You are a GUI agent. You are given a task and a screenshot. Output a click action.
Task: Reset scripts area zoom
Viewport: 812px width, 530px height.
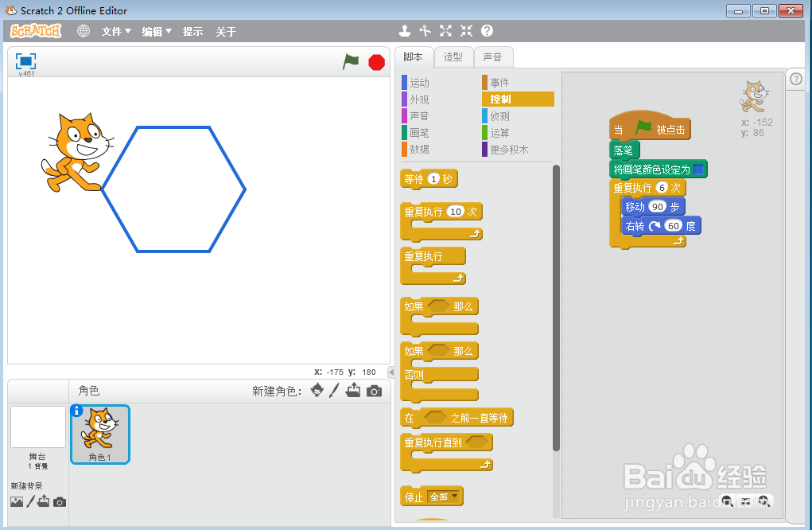(x=746, y=501)
